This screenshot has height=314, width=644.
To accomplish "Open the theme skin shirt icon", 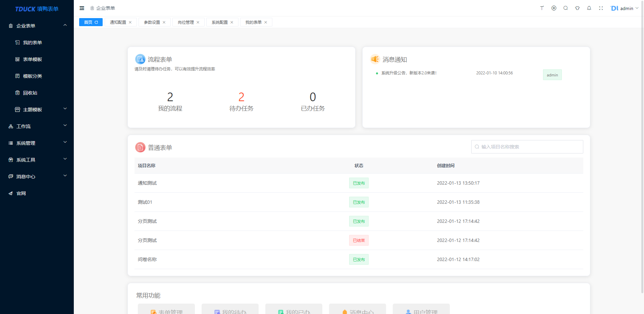I will (577, 8).
